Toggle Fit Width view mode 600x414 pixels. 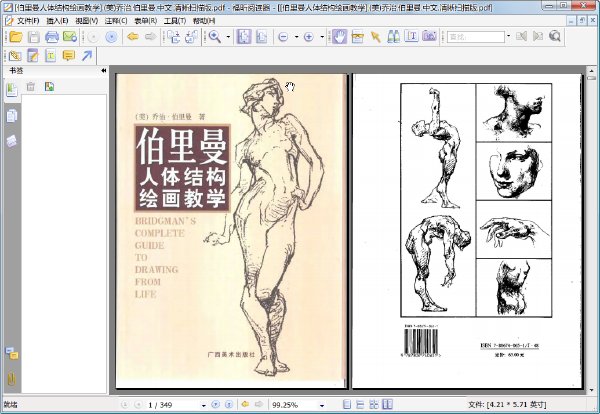coord(262,37)
